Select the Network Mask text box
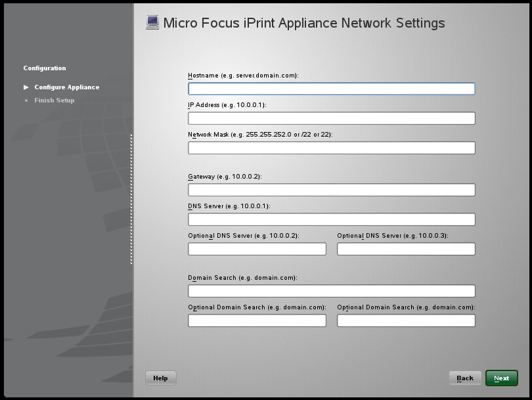The height and width of the screenshot is (400, 532). [331, 148]
